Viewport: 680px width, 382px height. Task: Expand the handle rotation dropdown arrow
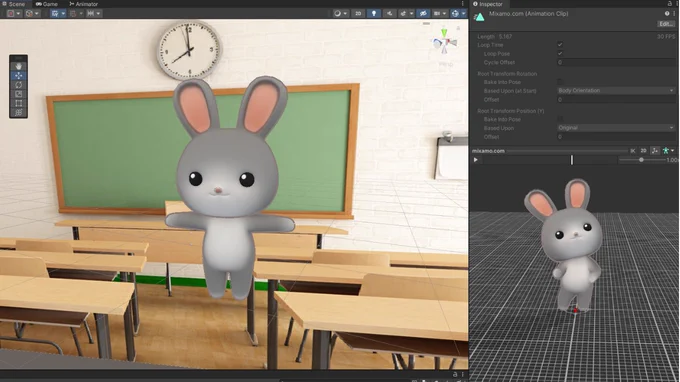(36, 13)
